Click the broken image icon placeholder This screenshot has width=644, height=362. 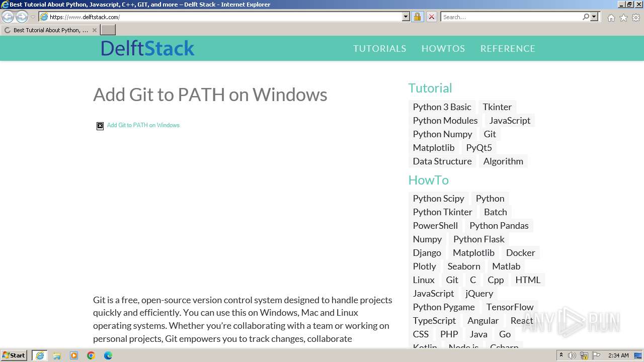pos(100,126)
